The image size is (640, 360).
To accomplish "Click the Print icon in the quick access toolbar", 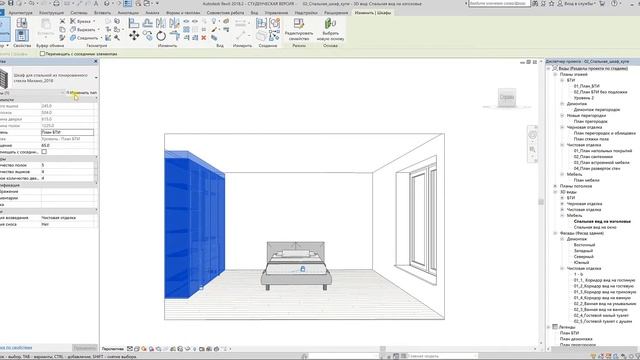I will pyautogui.click(x=56, y=3).
